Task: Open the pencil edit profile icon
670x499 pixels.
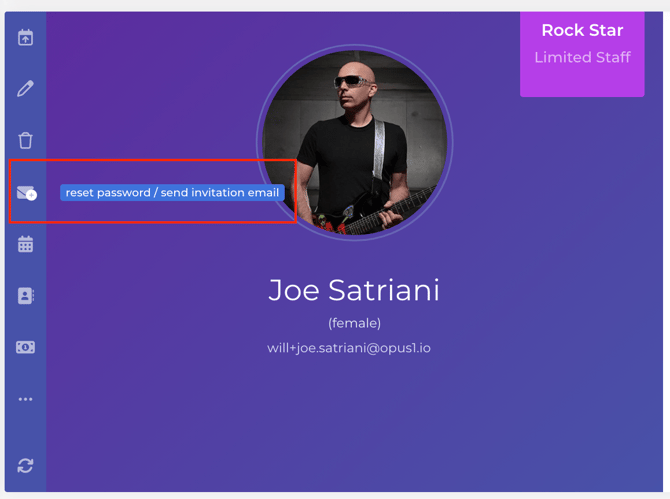Action: pos(25,88)
